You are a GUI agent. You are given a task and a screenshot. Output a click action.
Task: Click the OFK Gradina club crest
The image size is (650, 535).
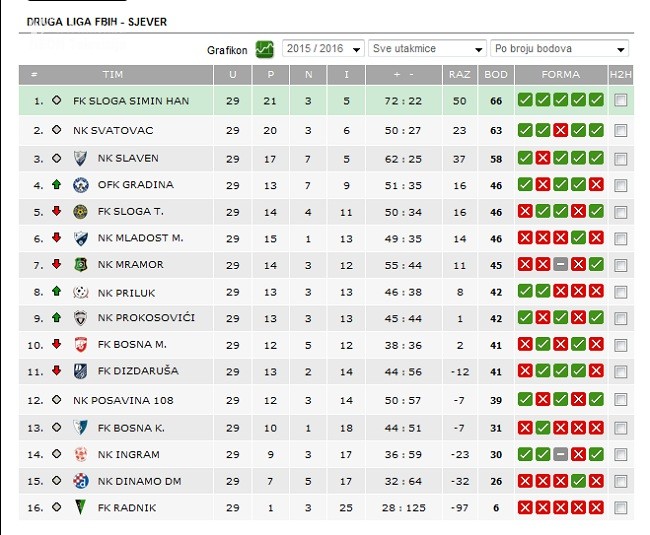pyautogui.click(x=81, y=185)
